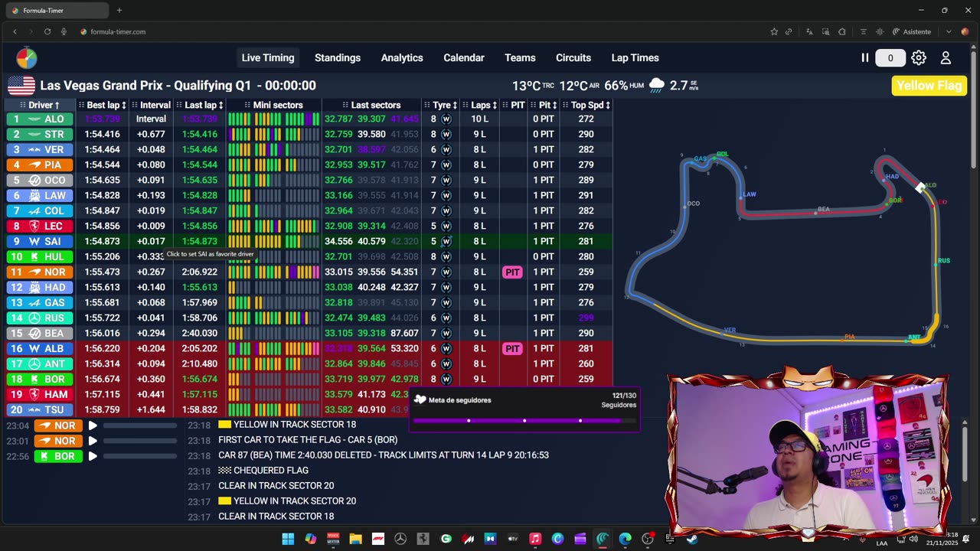Sort by the Laps column header
The image size is (980, 551).
(x=479, y=105)
